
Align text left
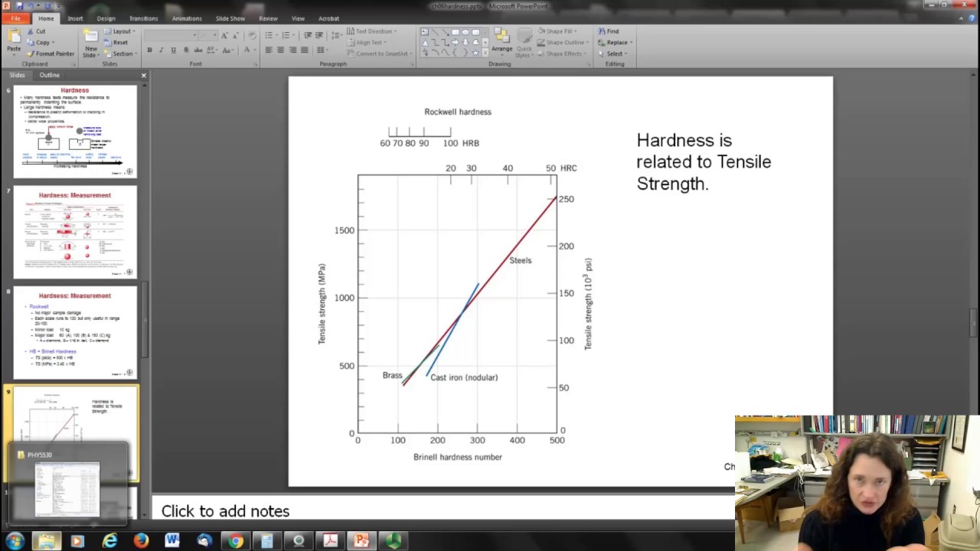click(x=268, y=51)
